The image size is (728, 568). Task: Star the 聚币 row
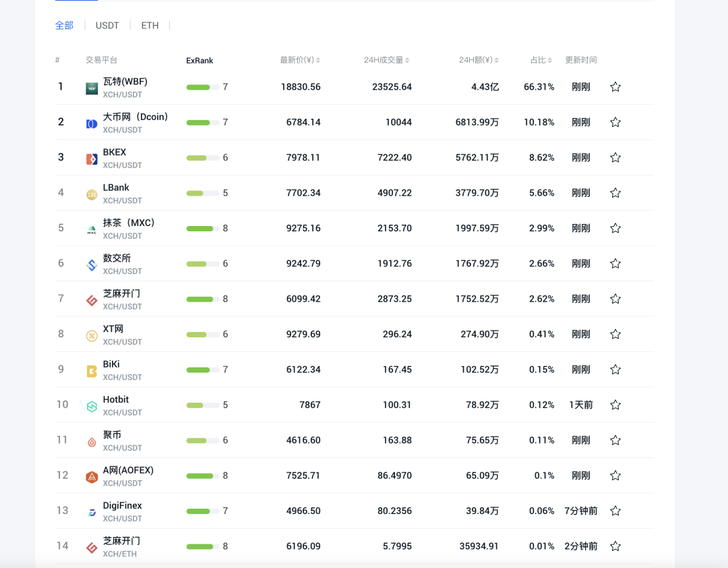[x=615, y=441]
